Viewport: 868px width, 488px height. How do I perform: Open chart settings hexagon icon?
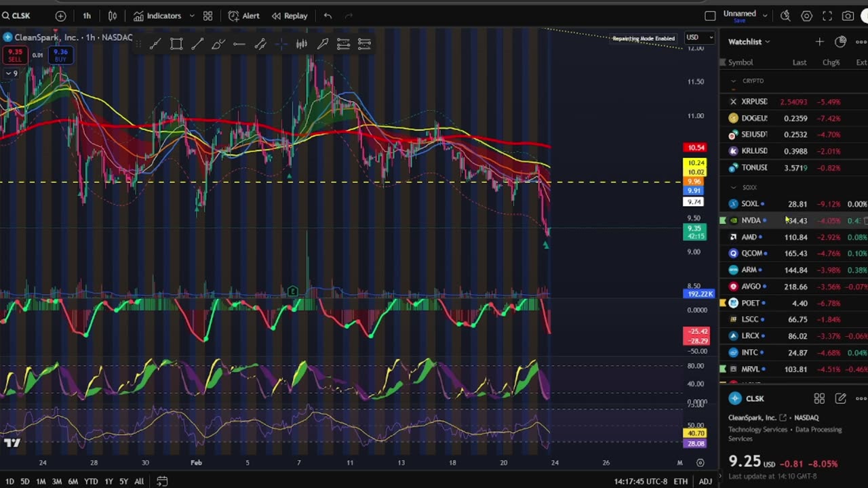coord(806,16)
